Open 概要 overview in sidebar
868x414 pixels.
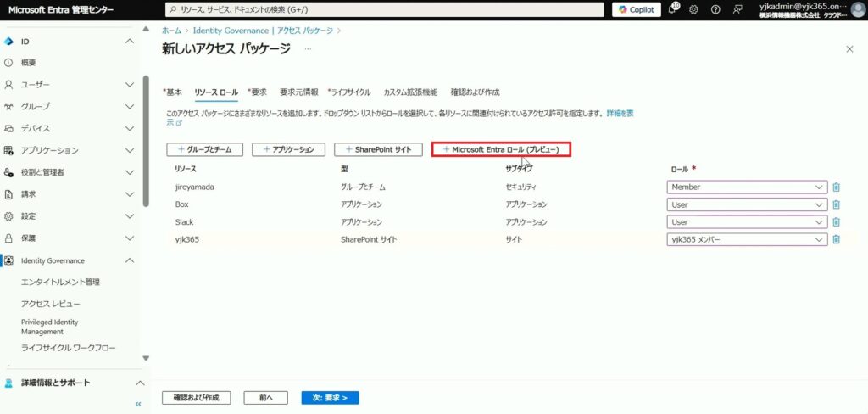click(28, 63)
